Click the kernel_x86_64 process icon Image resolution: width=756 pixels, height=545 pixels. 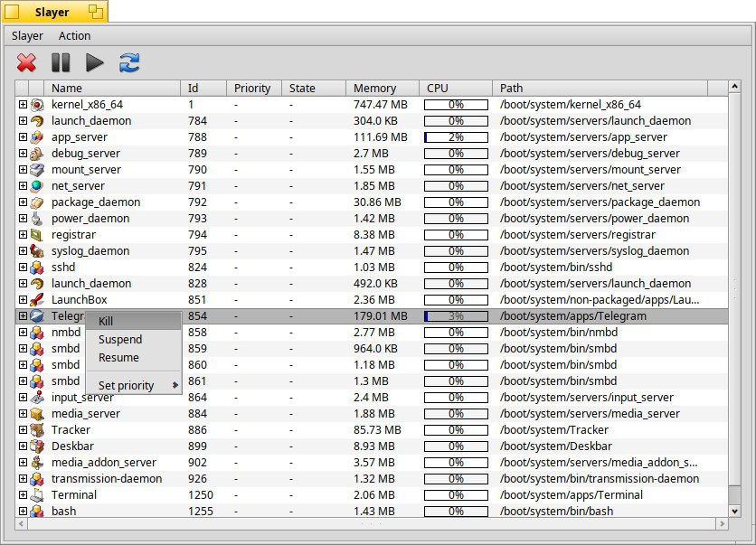click(37, 105)
